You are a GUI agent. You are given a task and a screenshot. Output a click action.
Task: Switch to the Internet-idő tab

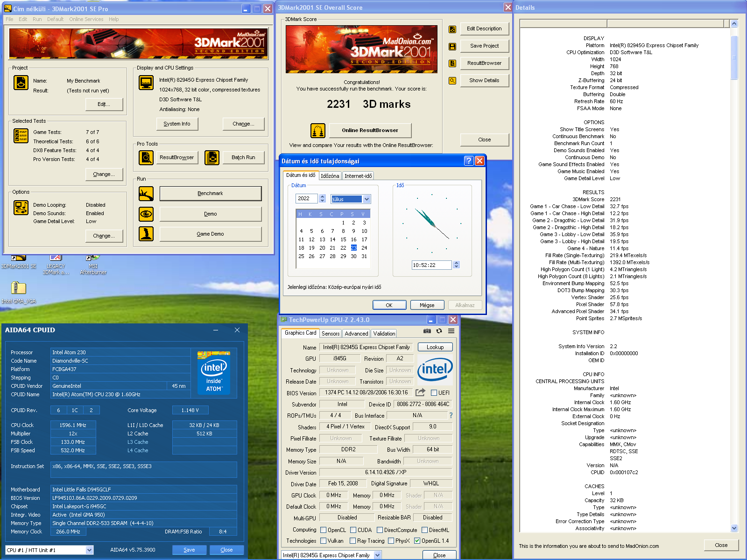click(358, 176)
